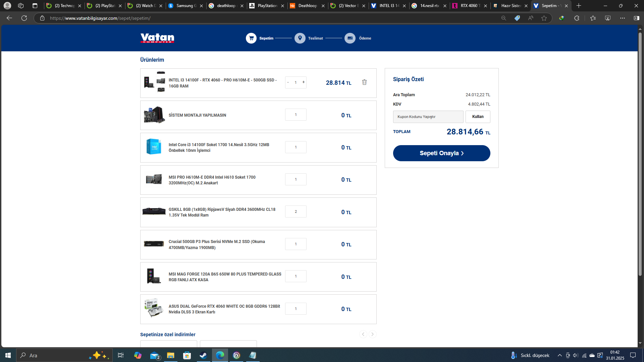Launch Steam from the taskbar
Viewport: 644px width, 362px height.
click(x=203, y=355)
